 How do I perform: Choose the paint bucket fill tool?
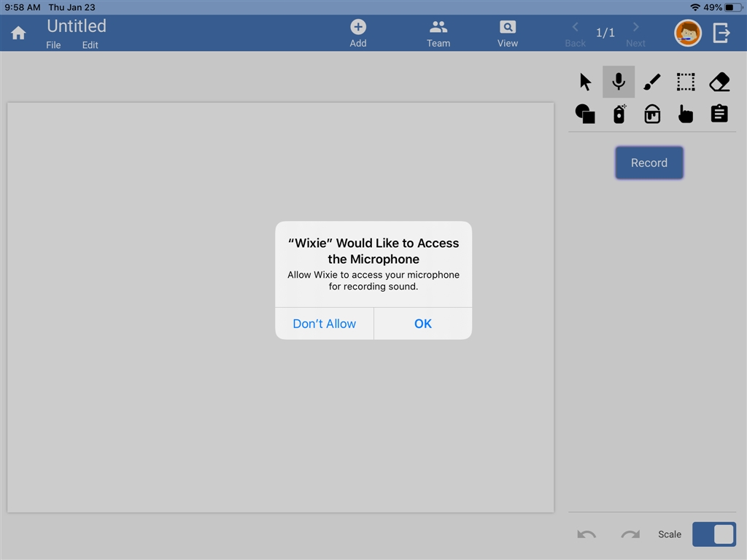[x=652, y=114]
